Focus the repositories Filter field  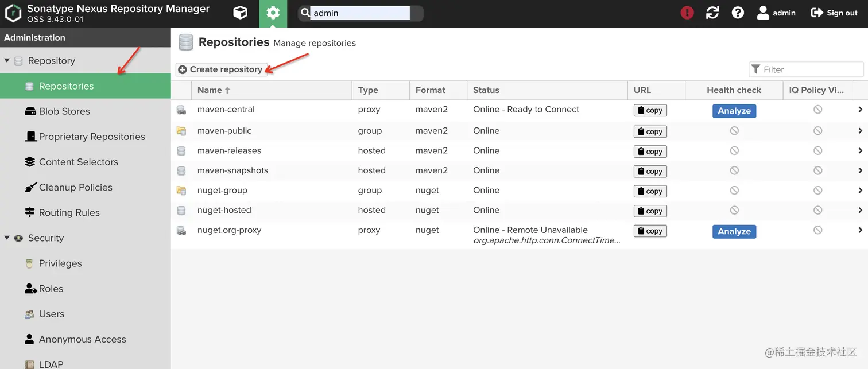(x=806, y=69)
